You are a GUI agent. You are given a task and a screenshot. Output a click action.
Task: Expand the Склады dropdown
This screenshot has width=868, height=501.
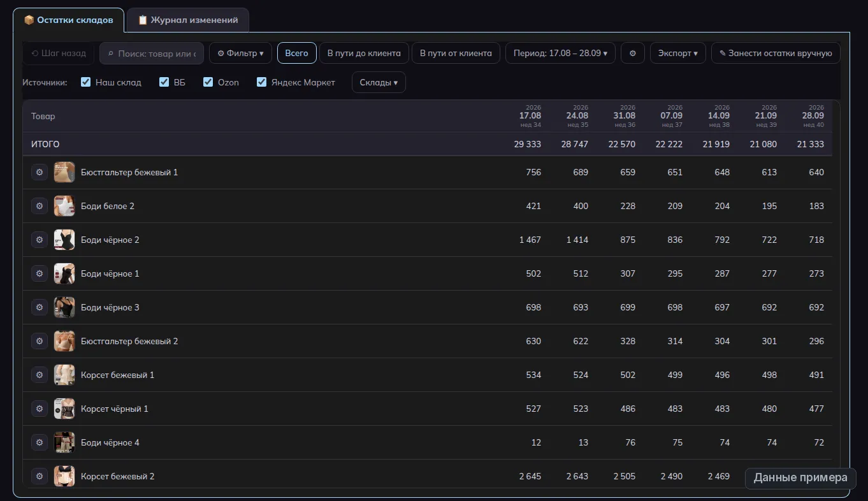379,82
